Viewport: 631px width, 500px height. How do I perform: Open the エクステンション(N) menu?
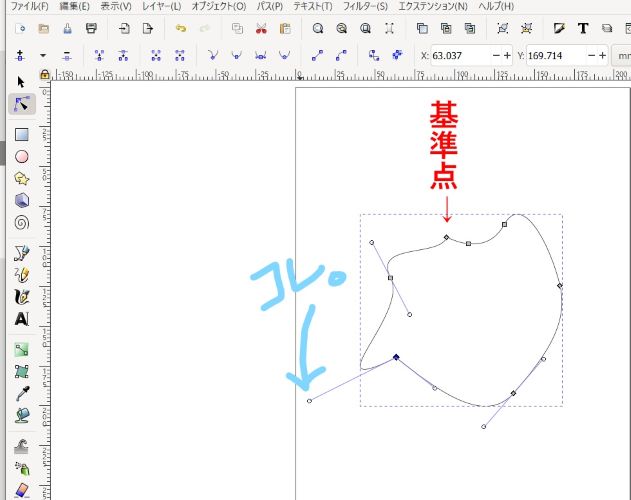coord(433,6)
